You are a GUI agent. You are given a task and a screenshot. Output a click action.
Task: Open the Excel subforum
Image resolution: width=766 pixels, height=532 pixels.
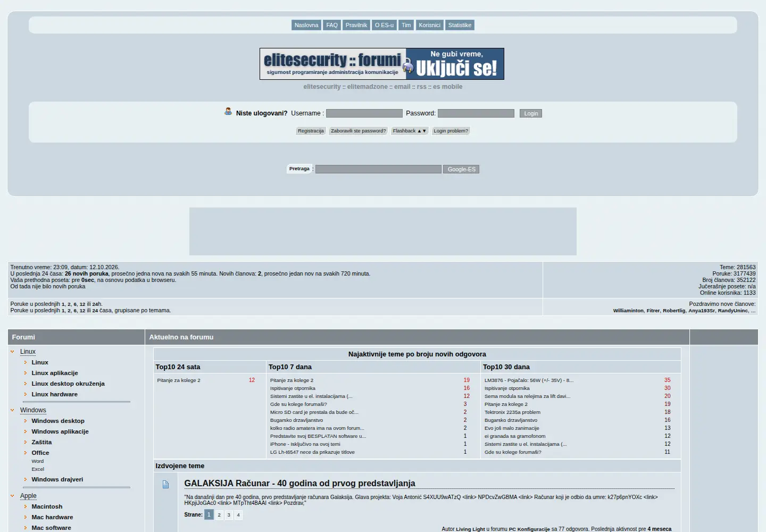(x=38, y=469)
